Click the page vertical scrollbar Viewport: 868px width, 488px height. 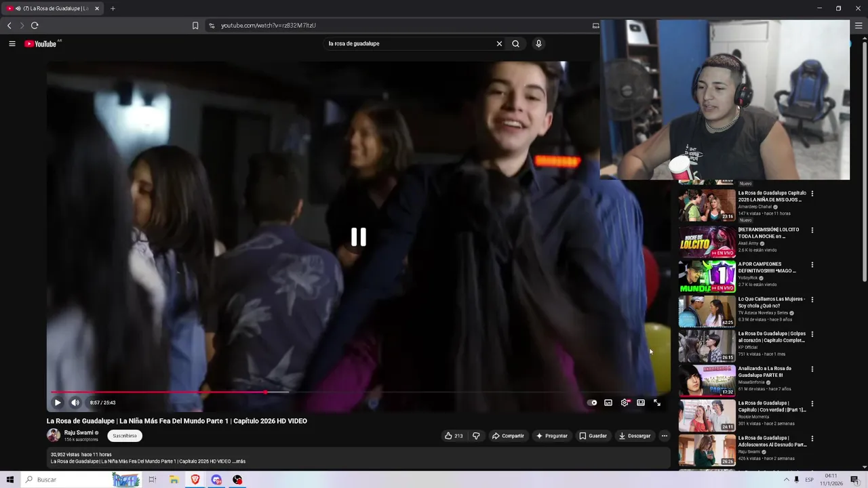(865, 163)
